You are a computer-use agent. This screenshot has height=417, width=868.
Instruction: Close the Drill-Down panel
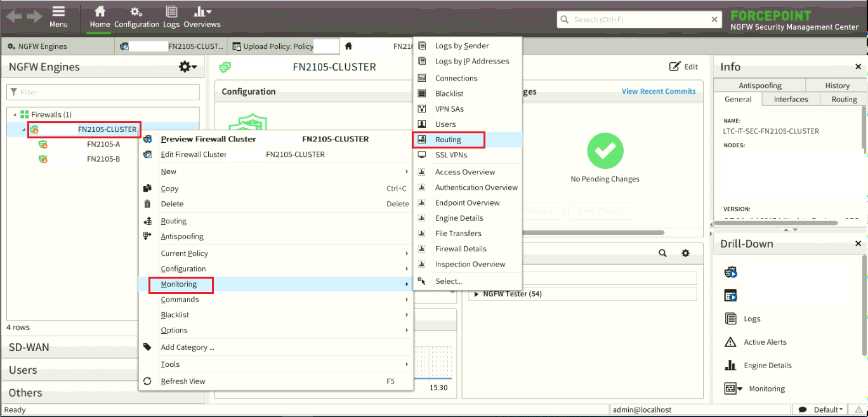click(x=858, y=244)
